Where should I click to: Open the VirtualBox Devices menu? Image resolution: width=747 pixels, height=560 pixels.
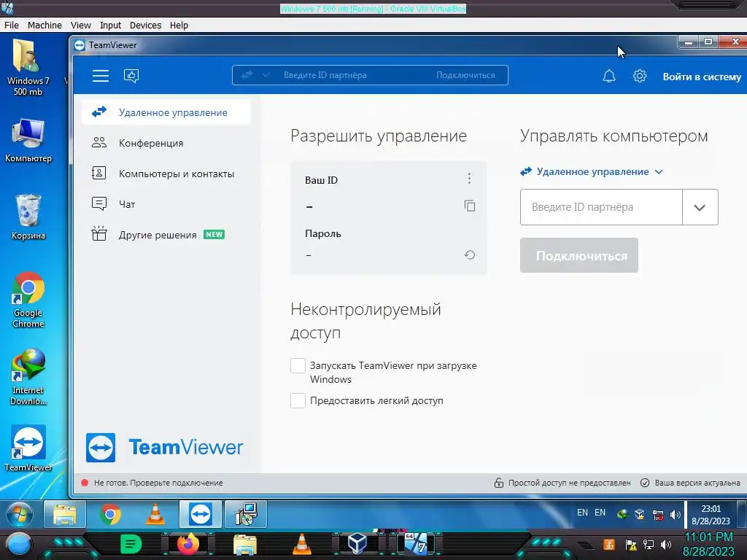click(x=145, y=26)
